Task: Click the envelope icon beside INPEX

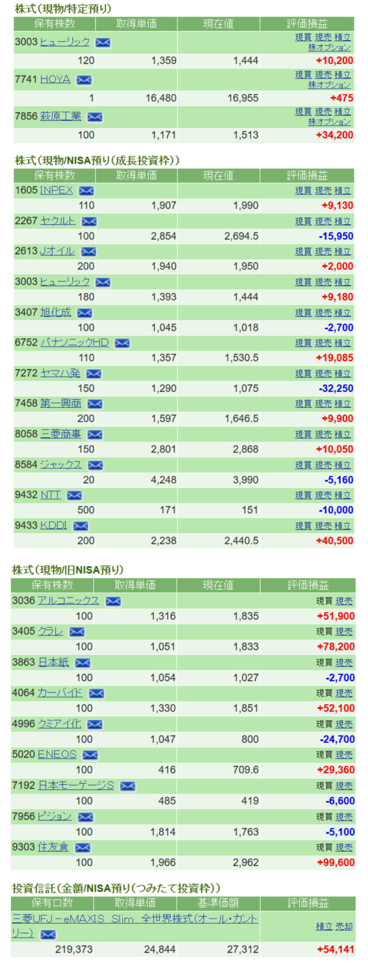Action: click(x=86, y=191)
